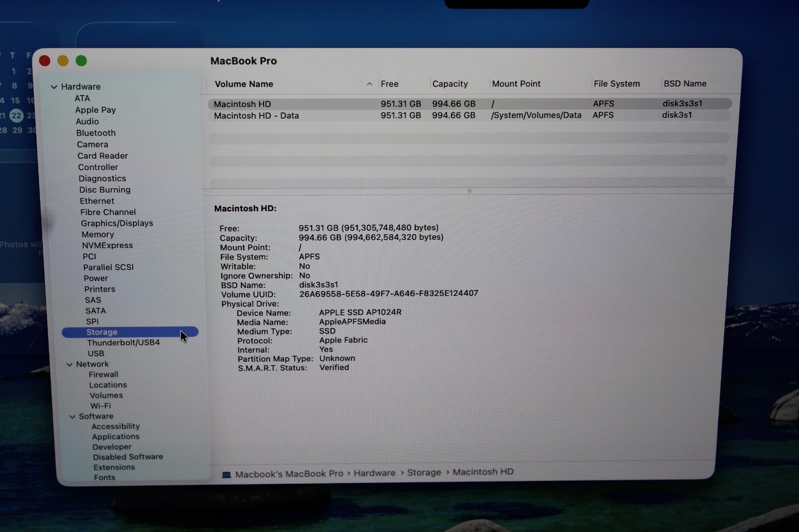Image resolution: width=799 pixels, height=532 pixels.
Task: Open Diagnostics in the sidebar
Action: click(x=102, y=178)
